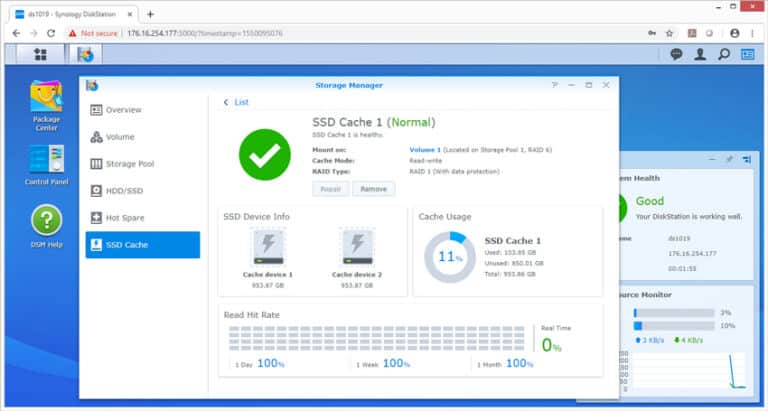Reload the browser page
This screenshot has height=411, width=768.
pyautogui.click(x=51, y=33)
